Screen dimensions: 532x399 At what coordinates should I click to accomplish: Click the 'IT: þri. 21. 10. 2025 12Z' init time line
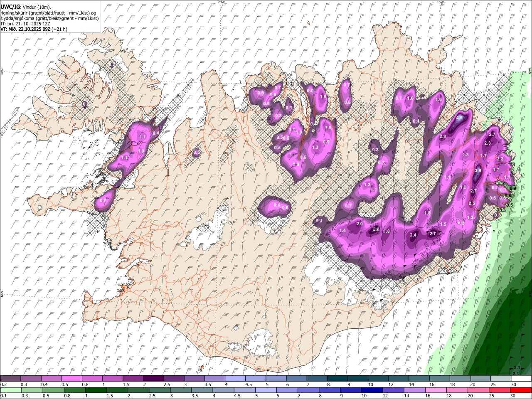pos(25,24)
